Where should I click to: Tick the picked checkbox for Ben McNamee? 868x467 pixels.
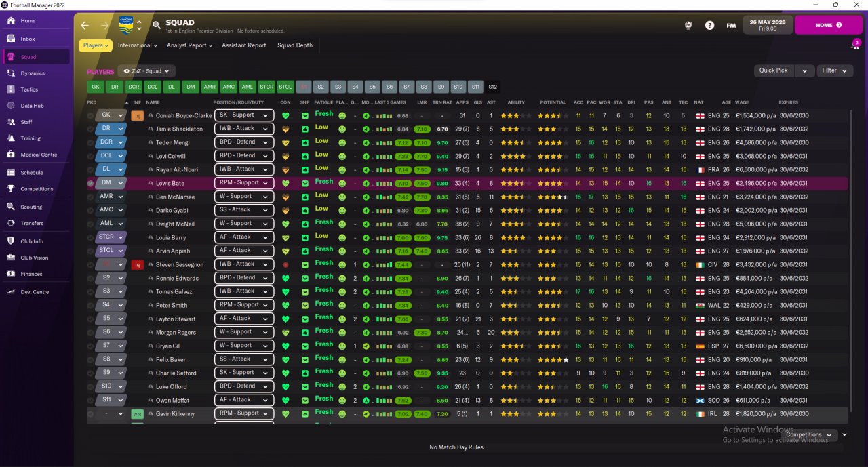point(90,197)
